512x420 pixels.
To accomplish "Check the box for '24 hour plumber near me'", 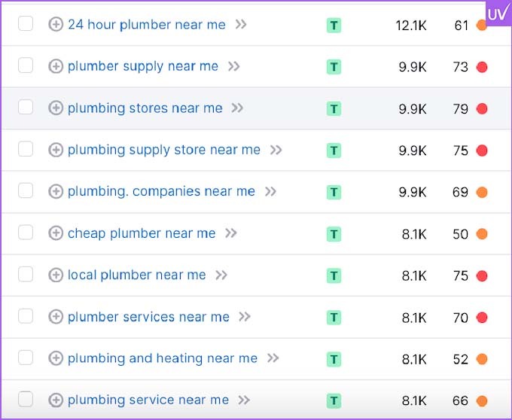I will pos(26,23).
